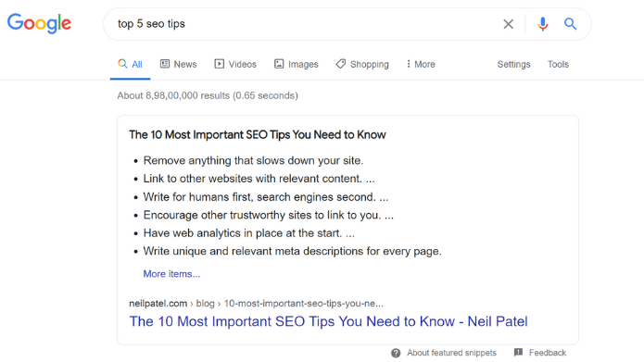644x362 pixels.
Task: Open Neil Patel's 10 SEO Tips result title
Action: pos(328,321)
